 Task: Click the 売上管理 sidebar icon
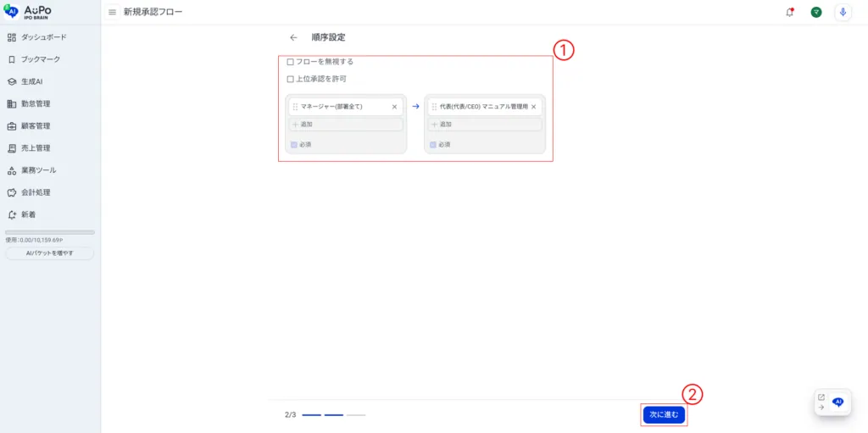(x=12, y=147)
